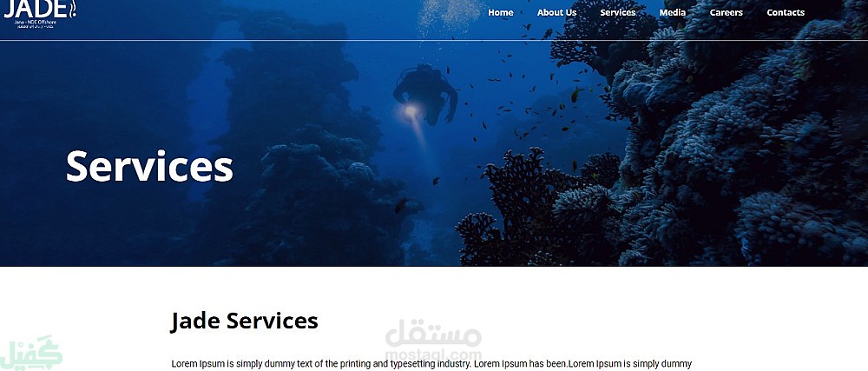
Task: Click the Jana - NDE Offshore tagline
Action: pyautogui.click(x=36, y=22)
